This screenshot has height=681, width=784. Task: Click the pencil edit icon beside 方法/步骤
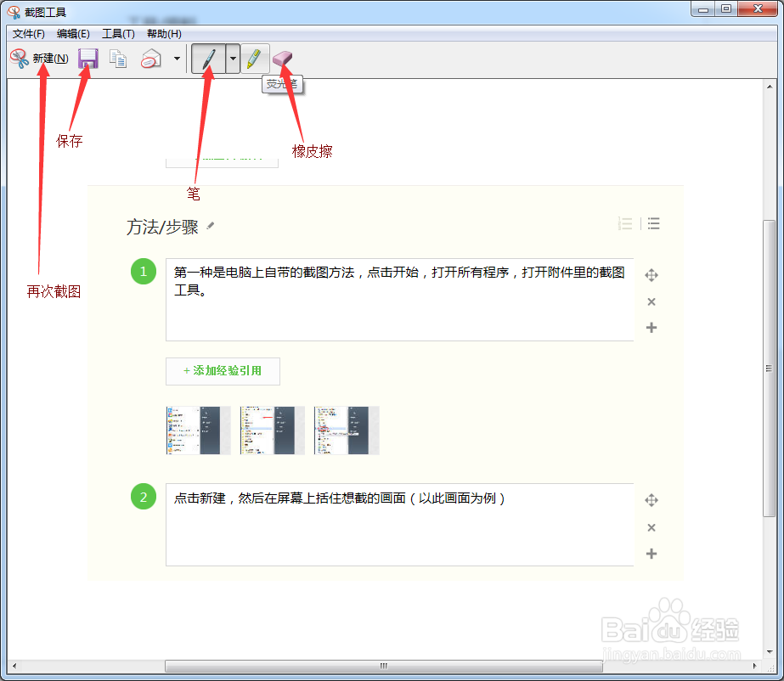click(210, 226)
